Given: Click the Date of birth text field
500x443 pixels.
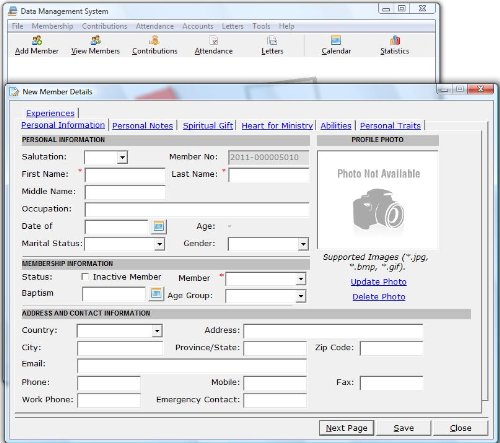Looking at the screenshot, I should pos(117,227).
